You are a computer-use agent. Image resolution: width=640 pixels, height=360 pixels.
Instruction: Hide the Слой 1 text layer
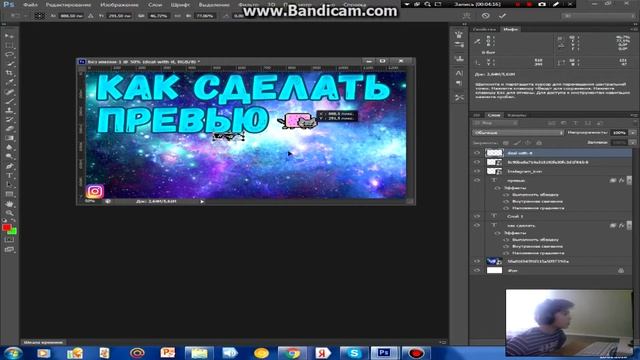click(477, 216)
